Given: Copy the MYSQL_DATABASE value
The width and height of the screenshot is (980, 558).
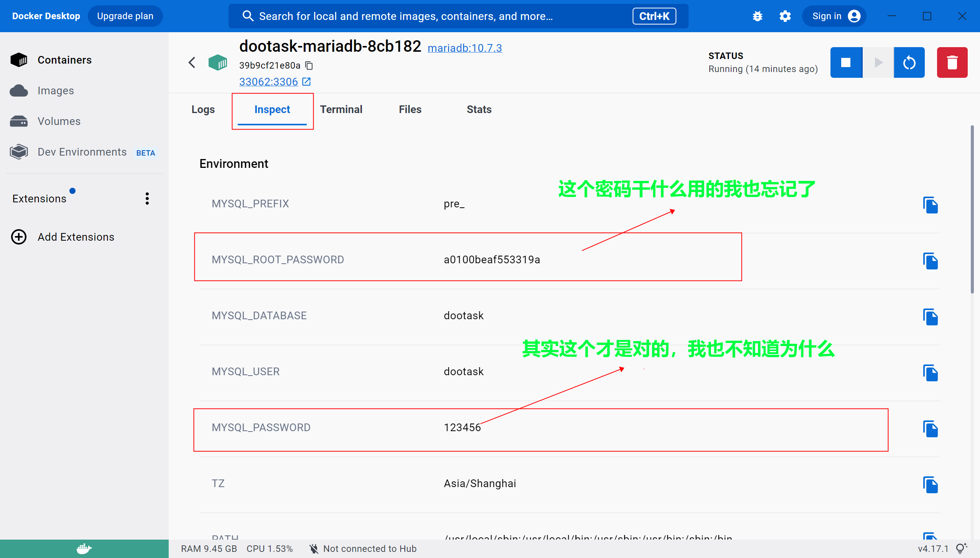Looking at the screenshot, I should click(931, 317).
